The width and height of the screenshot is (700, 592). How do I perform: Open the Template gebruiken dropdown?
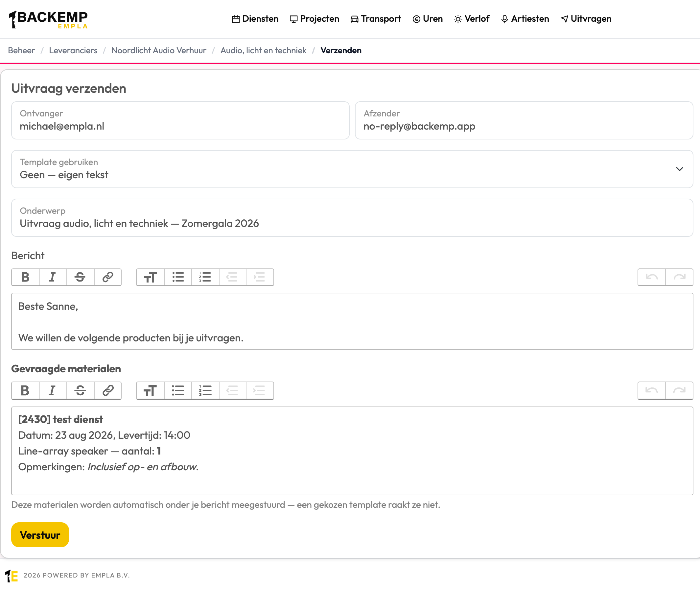(352, 169)
